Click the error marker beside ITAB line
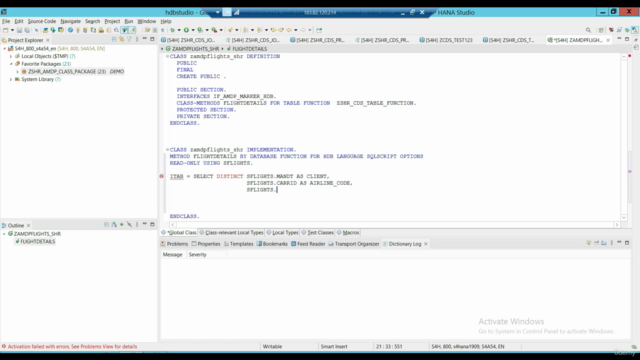 click(162, 176)
